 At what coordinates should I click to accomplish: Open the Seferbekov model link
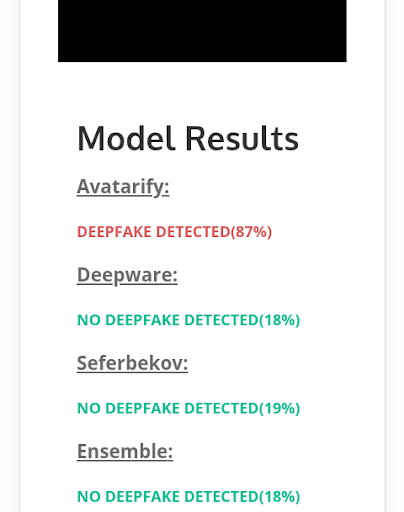[x=132, y=363]
